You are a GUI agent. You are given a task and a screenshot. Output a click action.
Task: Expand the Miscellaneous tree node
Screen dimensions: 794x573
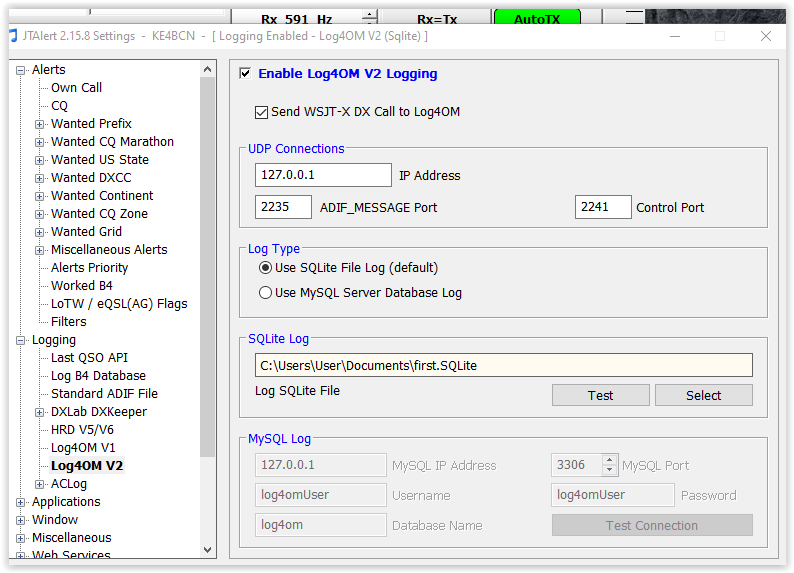pyautogui.click(x=20, y=538)
